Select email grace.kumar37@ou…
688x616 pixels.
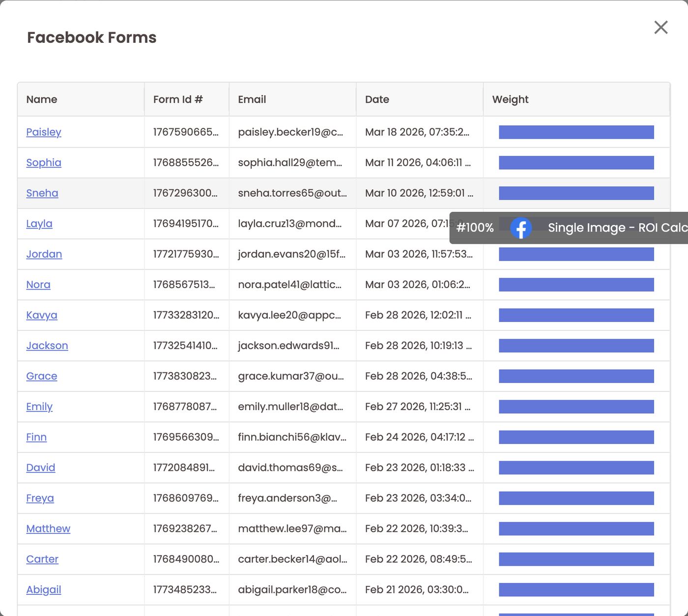(x=291, y=376)
